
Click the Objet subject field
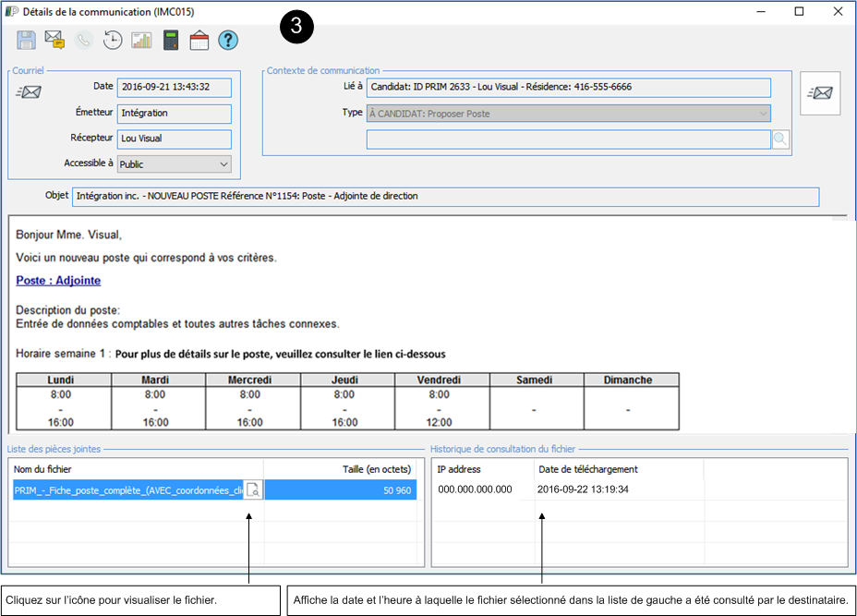[445, 197]
